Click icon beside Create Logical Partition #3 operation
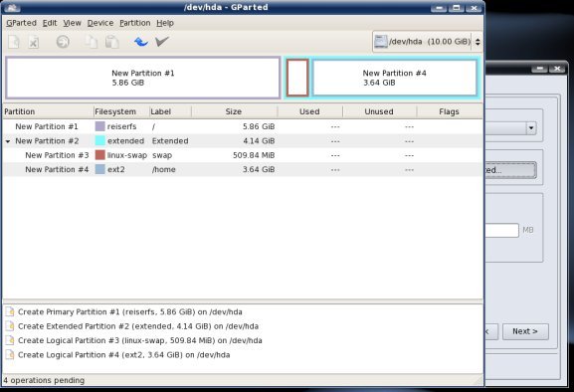Screen dimensions: 574x392 pyautogui.click(x=10, y=340)
